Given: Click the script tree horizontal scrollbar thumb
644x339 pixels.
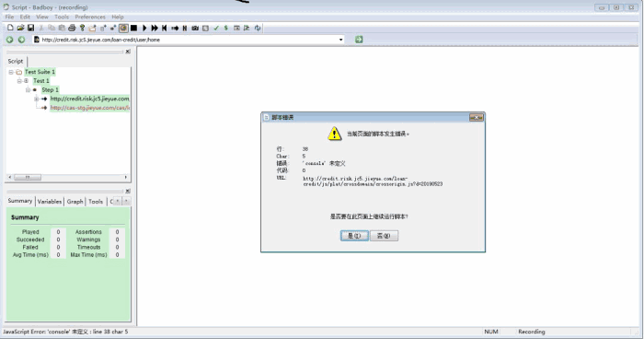Looking at the screenshot, I should click(x=28, y=177).
